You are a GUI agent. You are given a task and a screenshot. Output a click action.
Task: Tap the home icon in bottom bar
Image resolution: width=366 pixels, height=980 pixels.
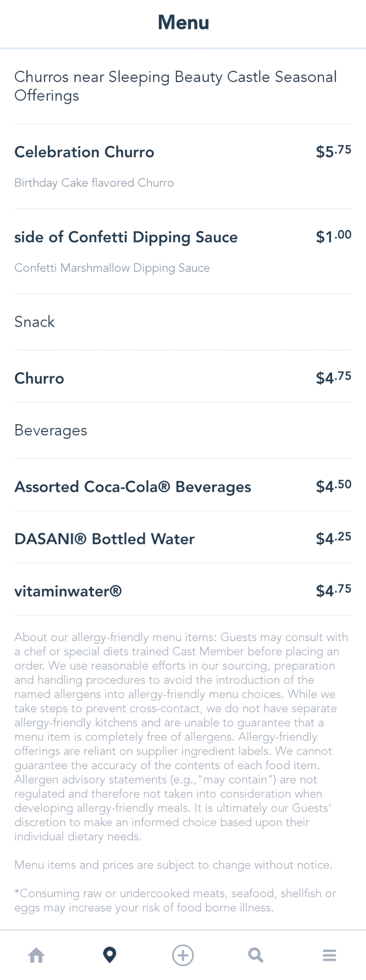[x=37, y=955]
